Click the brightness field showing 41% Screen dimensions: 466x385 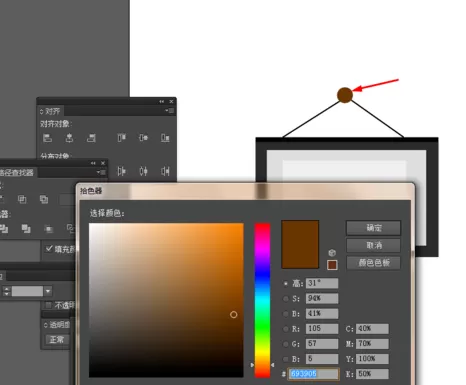pyautogui.click(x=322, y=313)
